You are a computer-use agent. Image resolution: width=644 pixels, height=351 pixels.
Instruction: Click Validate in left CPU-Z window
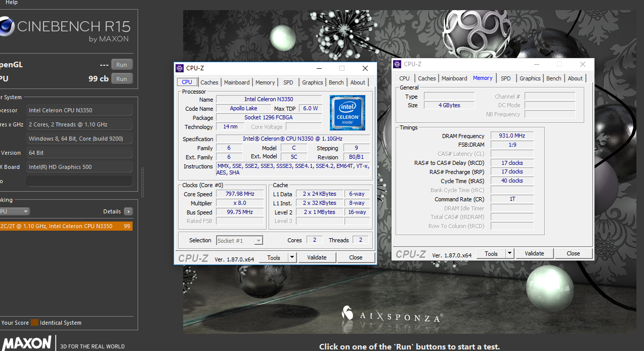point(317,257)
